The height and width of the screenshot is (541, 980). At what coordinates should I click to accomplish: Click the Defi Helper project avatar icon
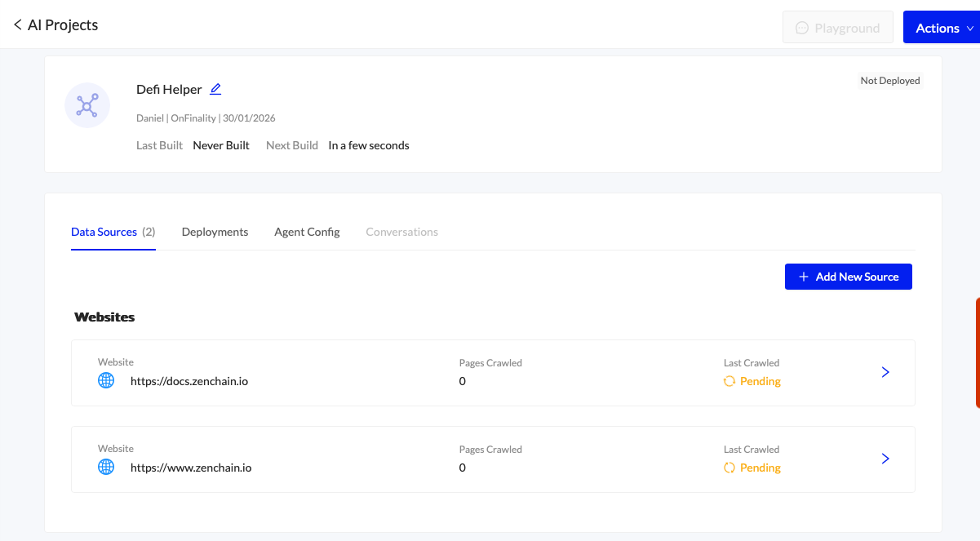pos(87,105)
